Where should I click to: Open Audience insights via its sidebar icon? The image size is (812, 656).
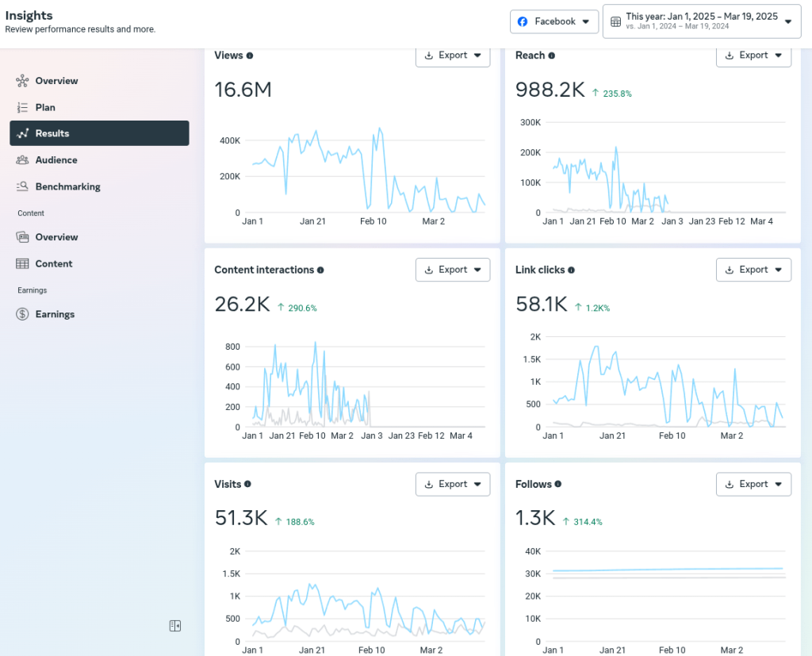pyautogui.click(x=21, y=159)
